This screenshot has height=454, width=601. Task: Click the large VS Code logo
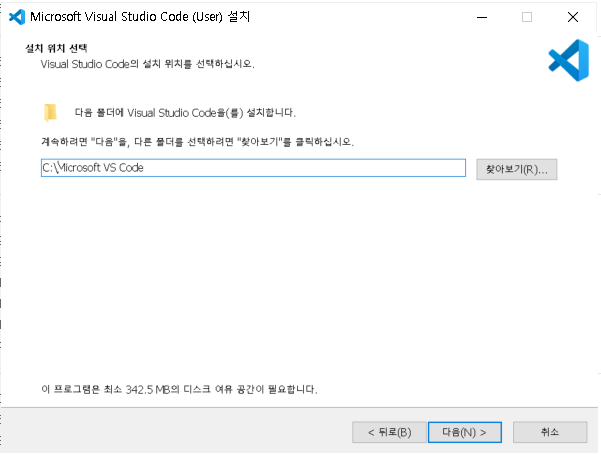569,60
